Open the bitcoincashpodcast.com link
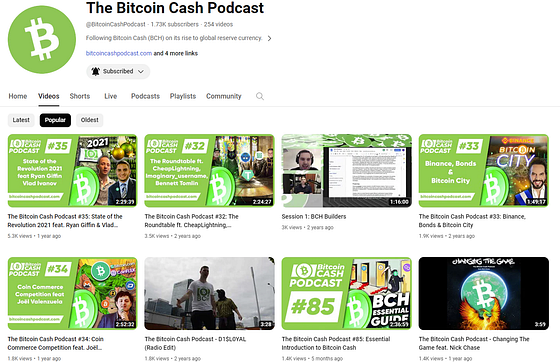Image resolution: width=560 pixels, height=362 pixels. tap(119, 53)
